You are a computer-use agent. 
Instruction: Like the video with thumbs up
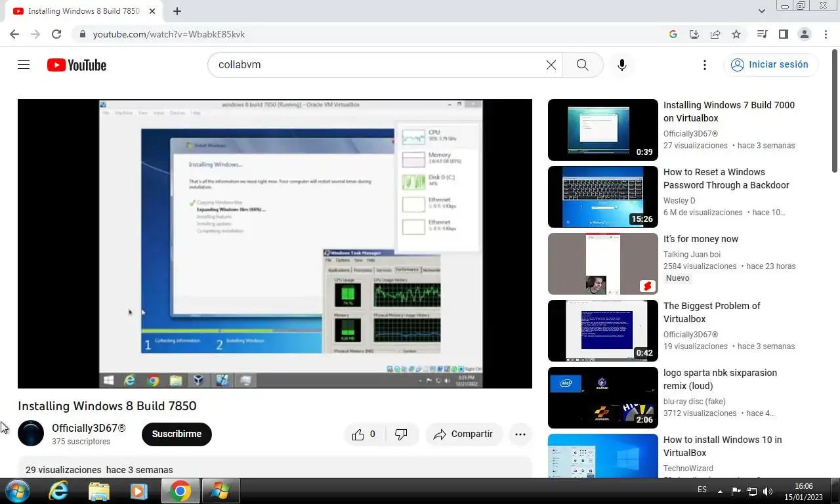point(364,434)
